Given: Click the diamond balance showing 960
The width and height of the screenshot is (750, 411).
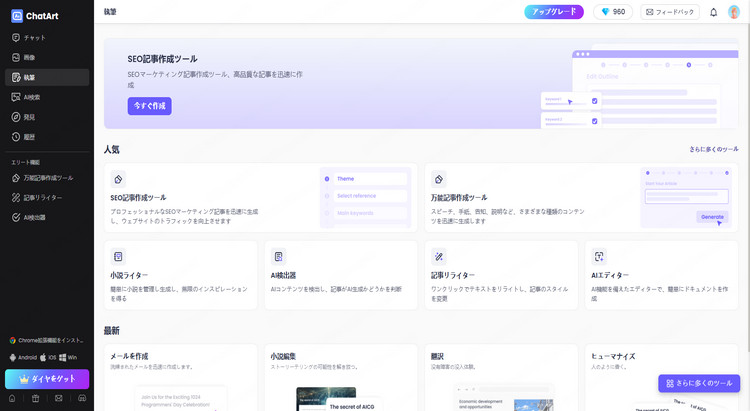Looking at the screenshot, I should point(613,11).
